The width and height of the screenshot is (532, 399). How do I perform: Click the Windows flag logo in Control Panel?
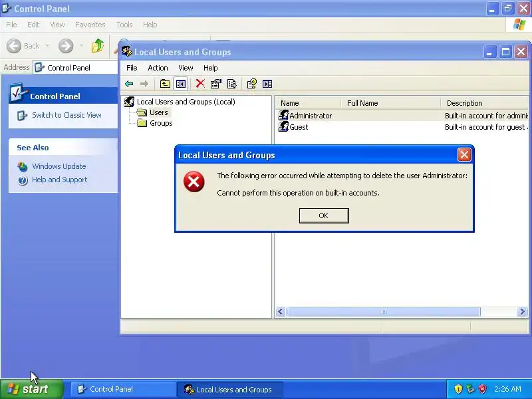coord(519,25)
